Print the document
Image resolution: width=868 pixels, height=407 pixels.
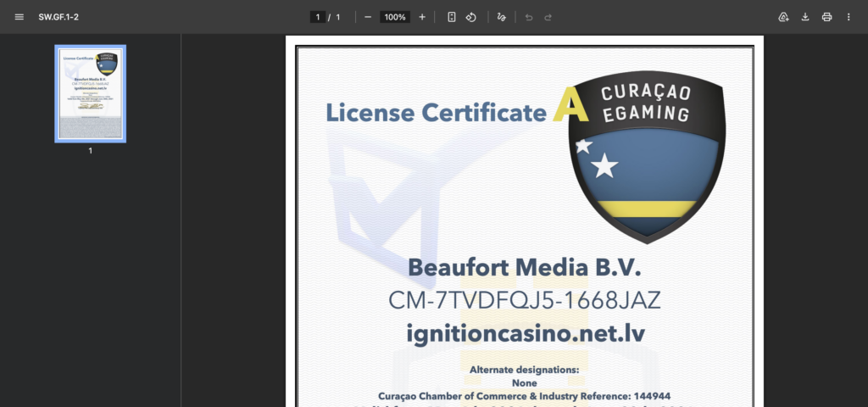pyautogui.click(x=826, y=17)
